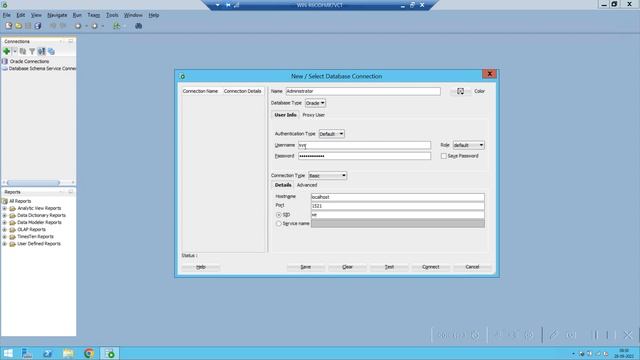
Task: Open the New Connection dropdown arrow
Action: point(15,51)
